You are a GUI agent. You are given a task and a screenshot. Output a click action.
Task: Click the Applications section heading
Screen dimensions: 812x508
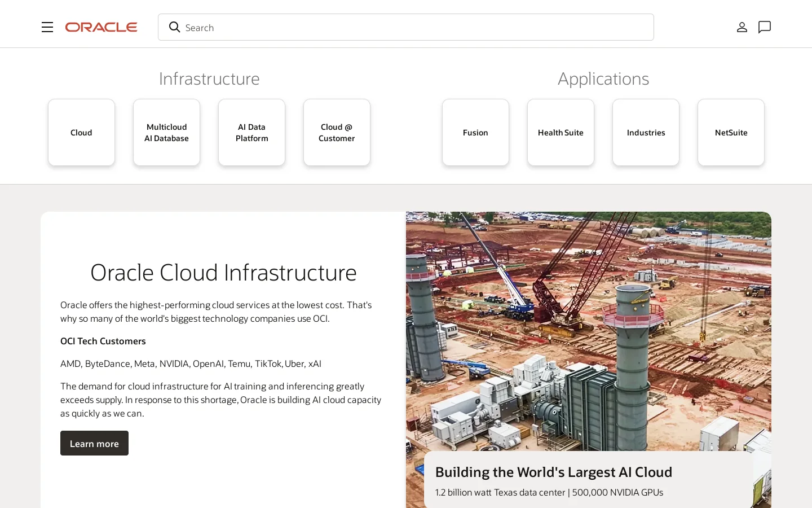[603, 79]
